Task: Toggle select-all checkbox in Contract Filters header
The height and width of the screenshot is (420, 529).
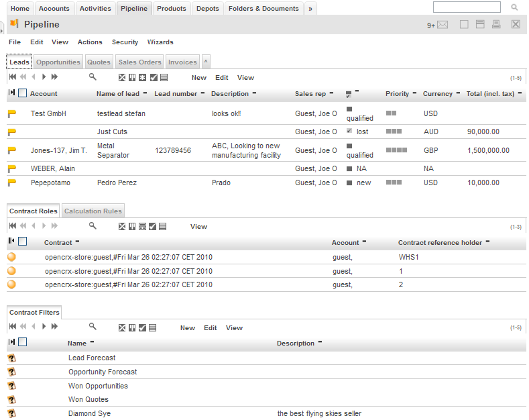Action: [22, 342]
